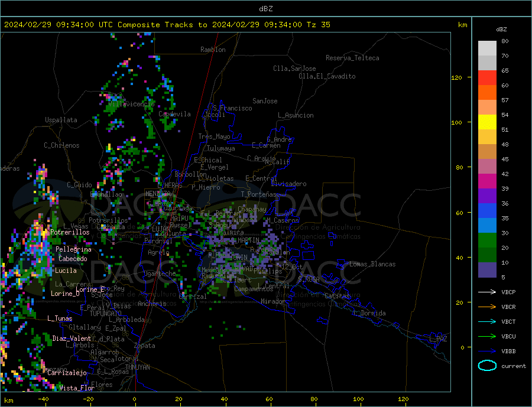Click the L_Tunas map label
This screenshot has width=532, height=407.
(60, 318)
